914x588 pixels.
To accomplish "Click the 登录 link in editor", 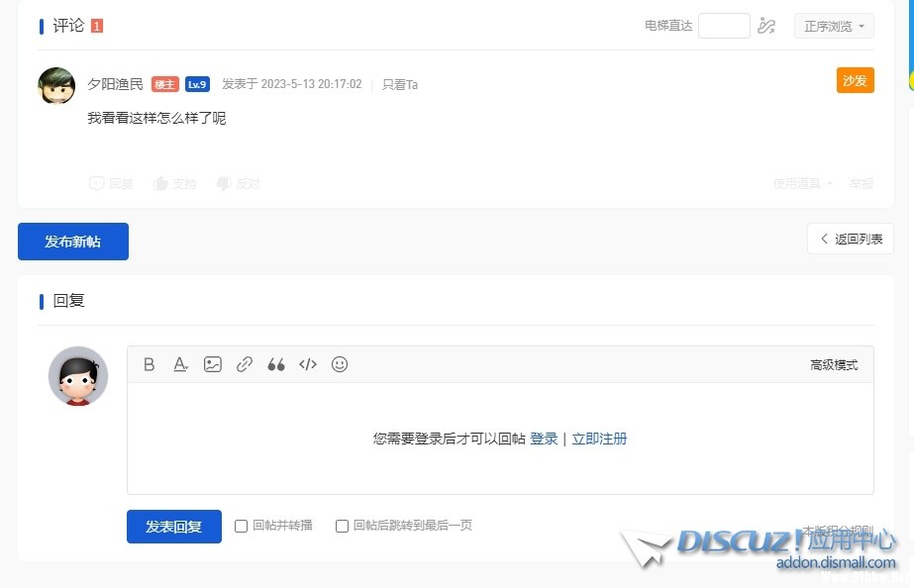I will point(544,439).
